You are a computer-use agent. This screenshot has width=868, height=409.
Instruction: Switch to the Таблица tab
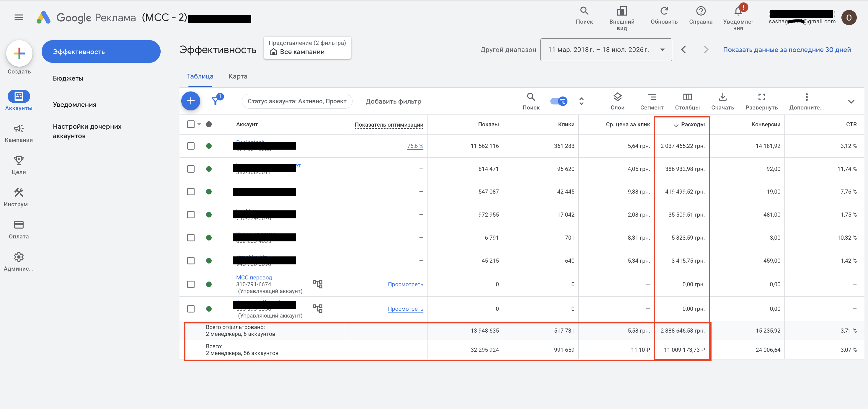click(200, 76)
